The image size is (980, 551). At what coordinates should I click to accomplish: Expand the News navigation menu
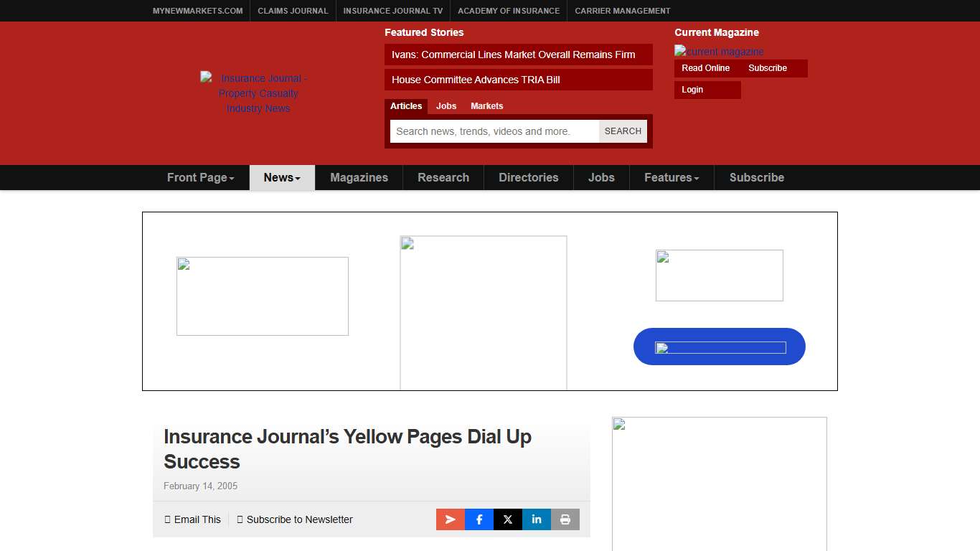coord(281,177)
